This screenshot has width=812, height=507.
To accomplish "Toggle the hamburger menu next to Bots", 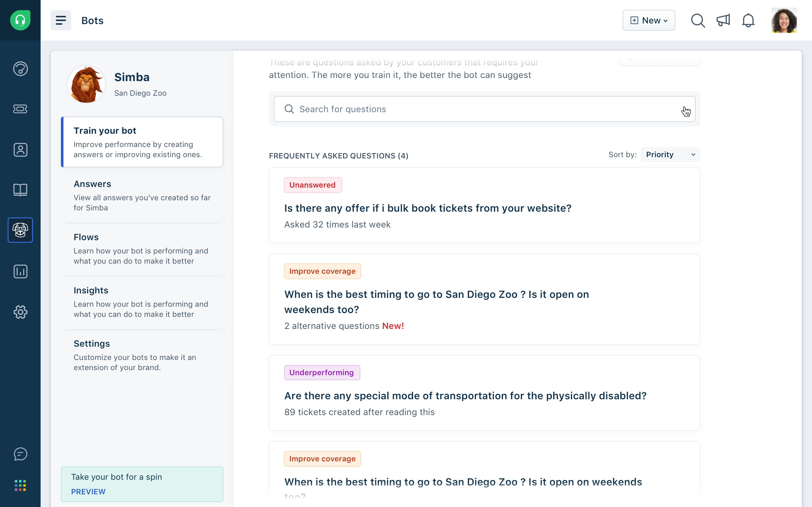I will coord(61,21).
